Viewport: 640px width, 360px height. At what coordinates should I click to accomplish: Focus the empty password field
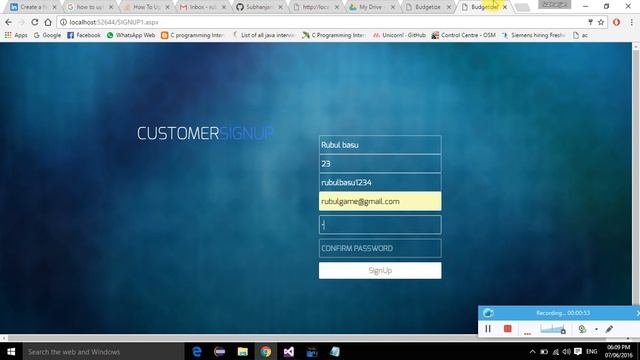tap(380, 225)
